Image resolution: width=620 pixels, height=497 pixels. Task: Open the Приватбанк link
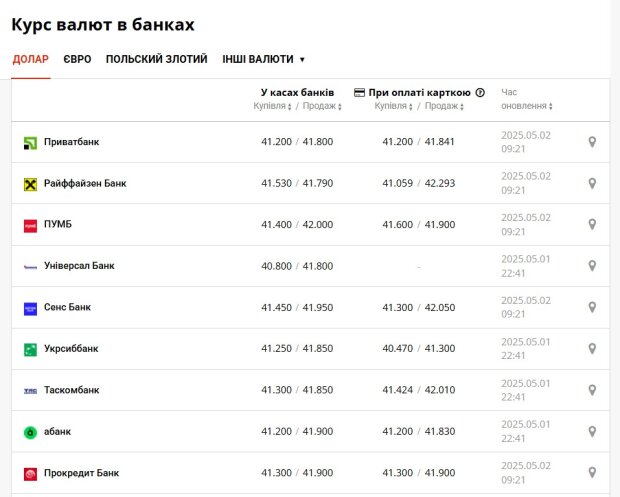pyautogui.click(x=72, y=142)
